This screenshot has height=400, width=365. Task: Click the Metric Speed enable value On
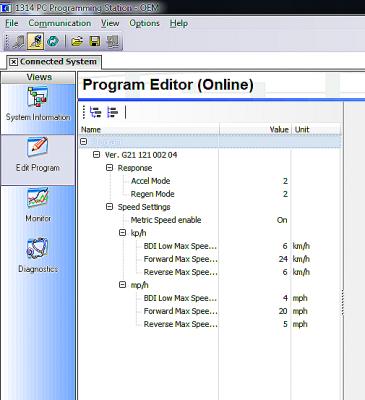coord(282,220)
